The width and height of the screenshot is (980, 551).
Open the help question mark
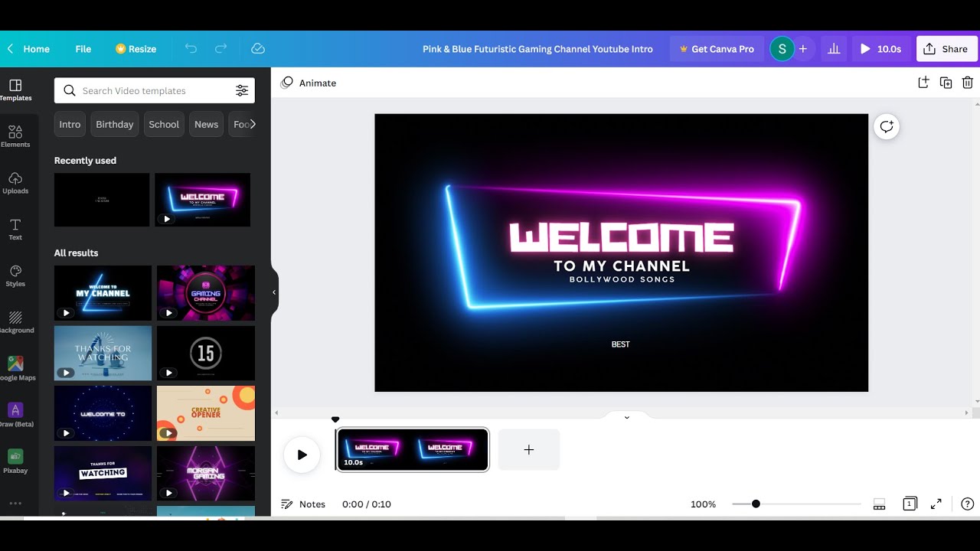click(968, 504)
